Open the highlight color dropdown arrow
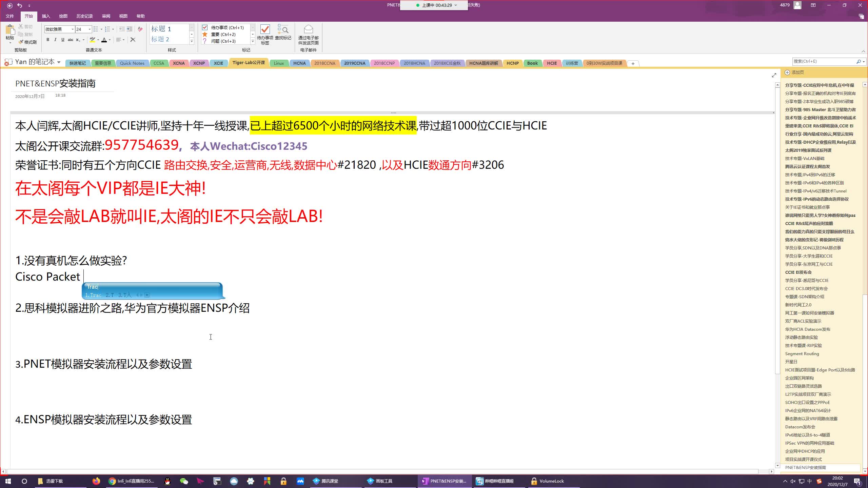The width and height of the screenshot is (868, 488). pos(98,40)
